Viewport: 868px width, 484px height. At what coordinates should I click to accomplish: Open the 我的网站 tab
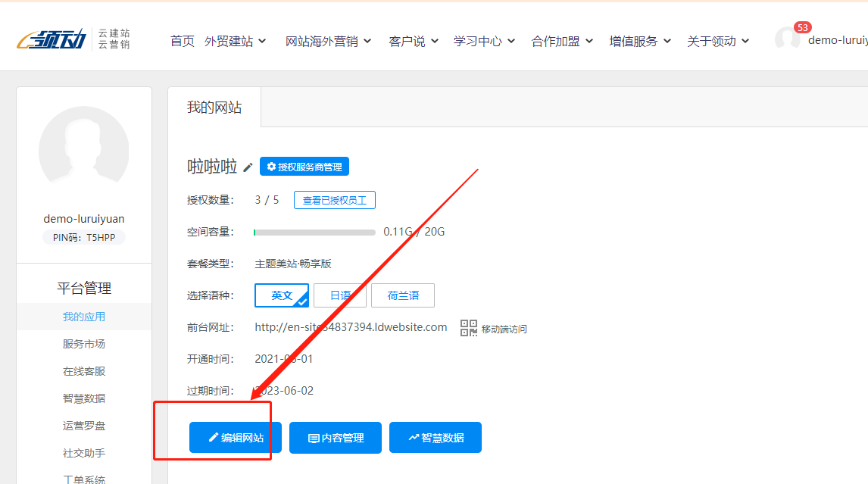point(214,107)
